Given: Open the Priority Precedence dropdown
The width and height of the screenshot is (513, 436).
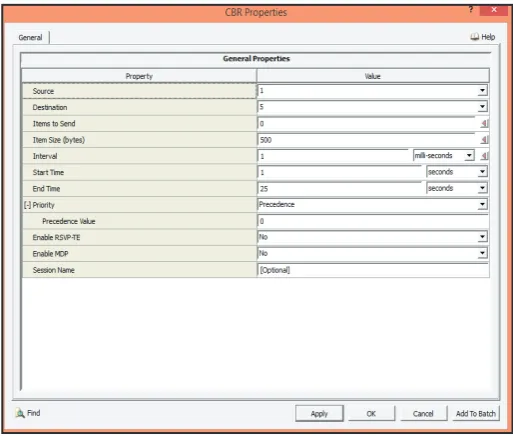Looking at the screenshot, I should (x=482, y=205).
